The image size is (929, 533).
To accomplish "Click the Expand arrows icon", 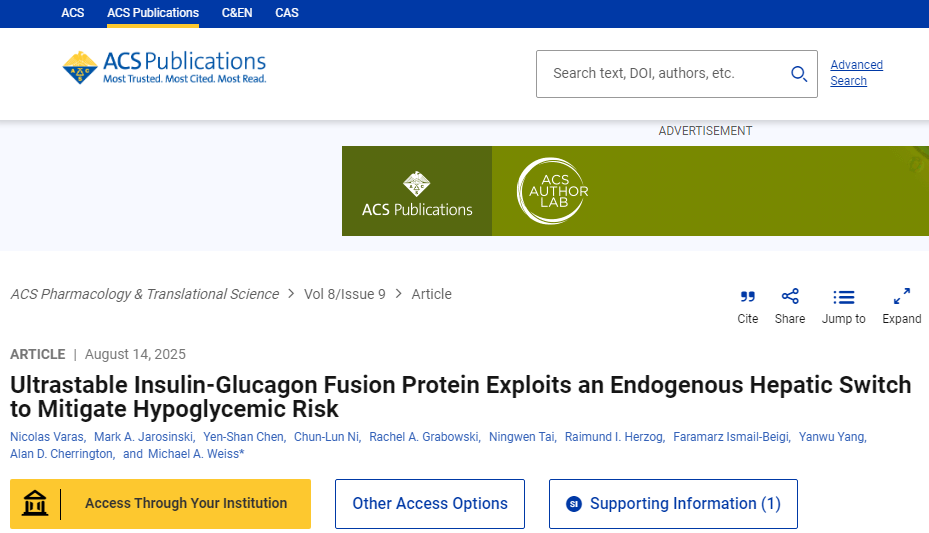I will [901, 297].
